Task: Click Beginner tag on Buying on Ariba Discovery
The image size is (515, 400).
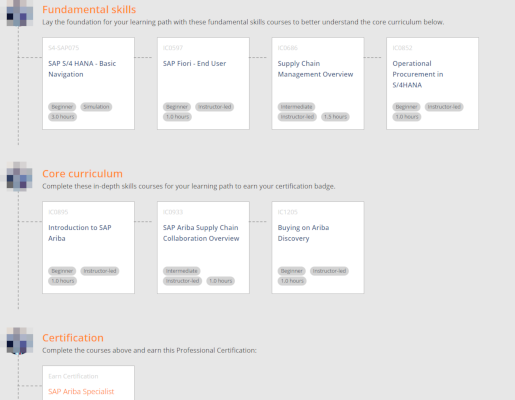Action: 291,271
